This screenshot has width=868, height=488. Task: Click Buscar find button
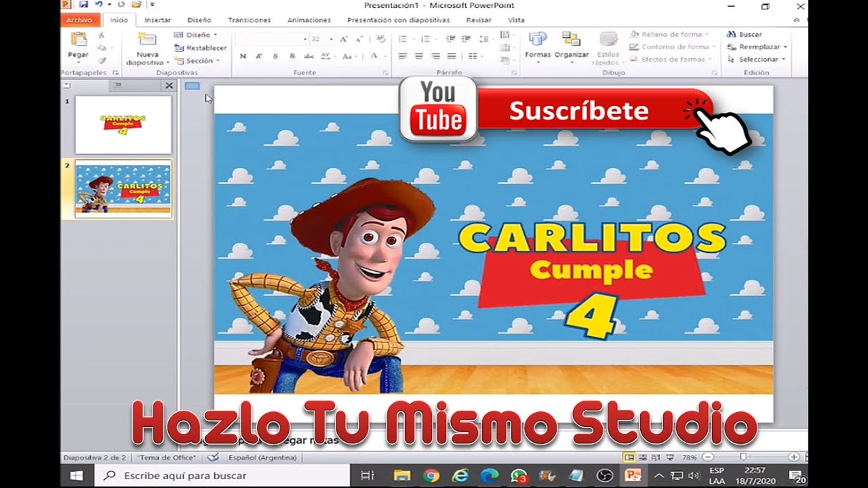pos(744,34)
